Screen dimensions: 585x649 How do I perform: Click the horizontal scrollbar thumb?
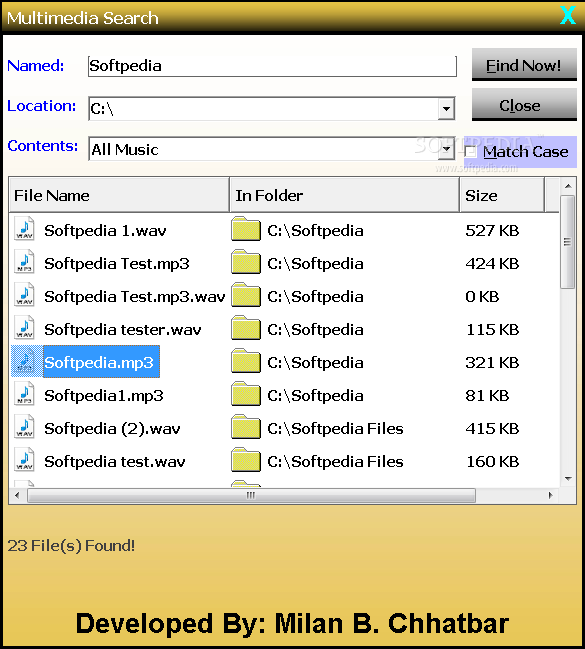pos(251,495)
